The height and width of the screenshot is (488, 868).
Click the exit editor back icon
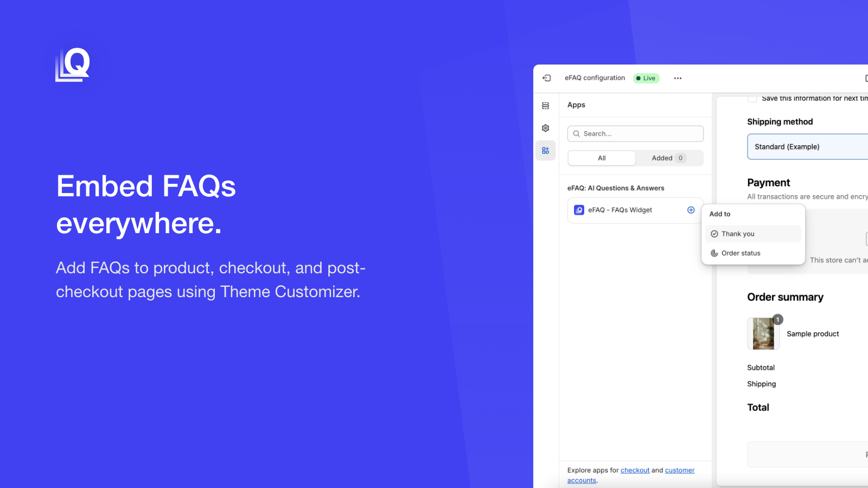point(546,78)
